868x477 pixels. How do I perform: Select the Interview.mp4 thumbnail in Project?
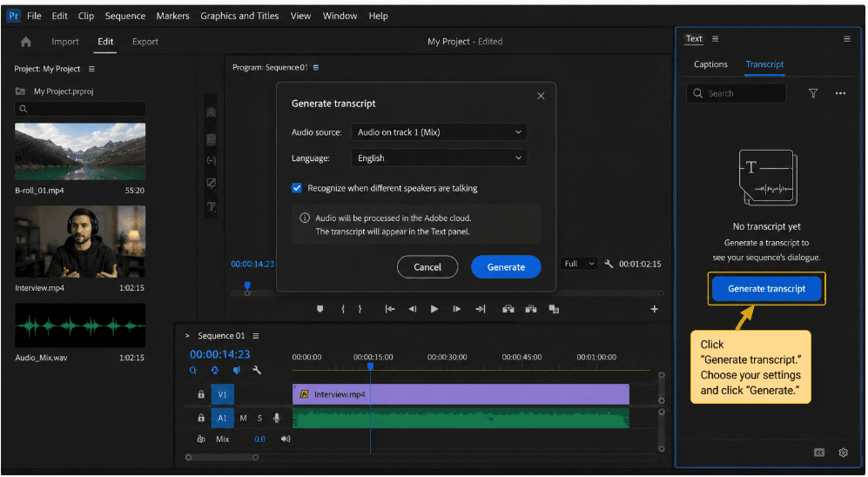[x=80, y=242]
